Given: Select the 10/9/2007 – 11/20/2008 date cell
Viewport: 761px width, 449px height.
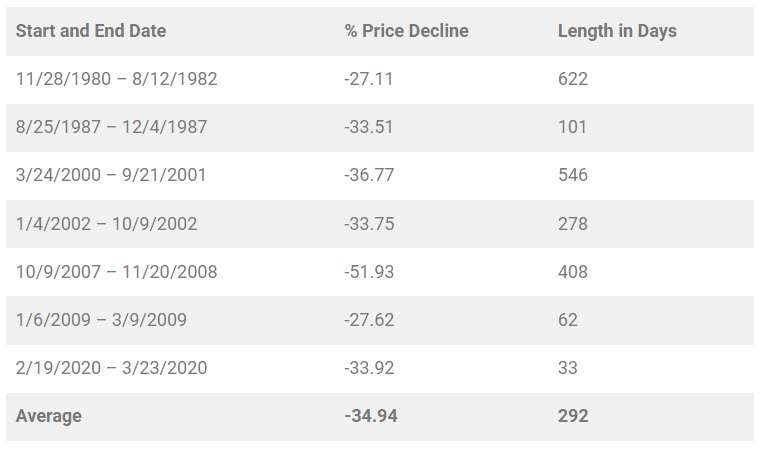Looking at the screenshot, I should pos(116,271).
